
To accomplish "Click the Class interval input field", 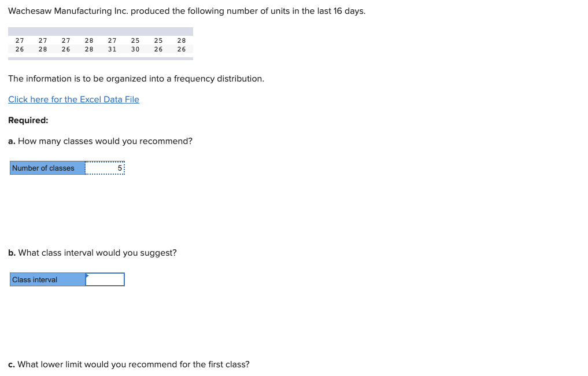I will point(105,279).
